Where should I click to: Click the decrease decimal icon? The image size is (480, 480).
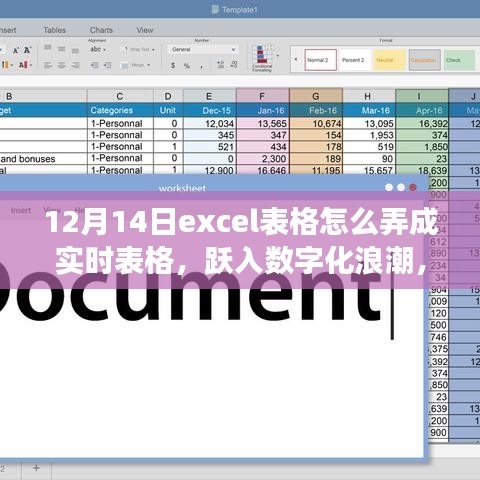tap(234, 64)
